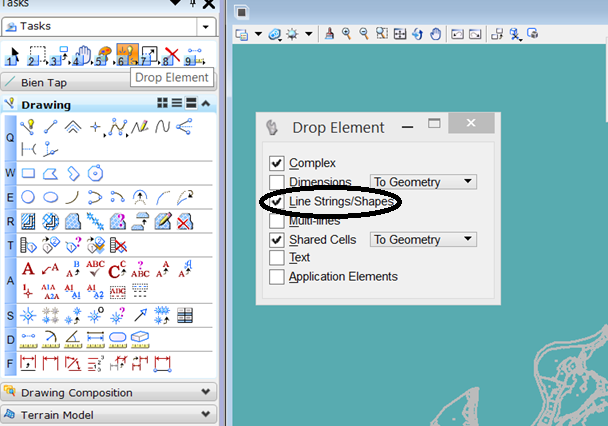Click the red X Delete Element tool
Image resolution: width=608 pixels, height=426 pixels.
coord(171,53)
